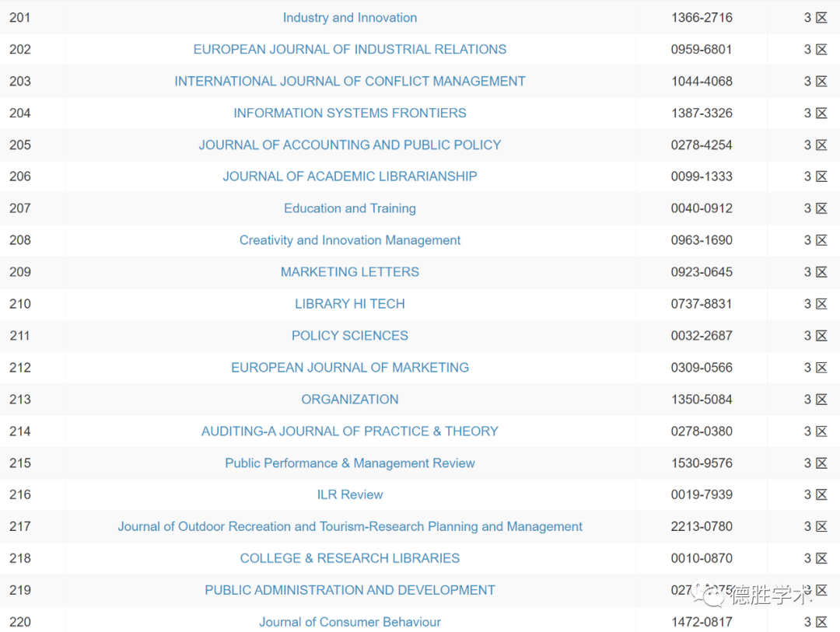Select ISSN 0099-1333
The height and width of the screenshot is (632, 840).
pyautogui.click(x=702, y=176)
